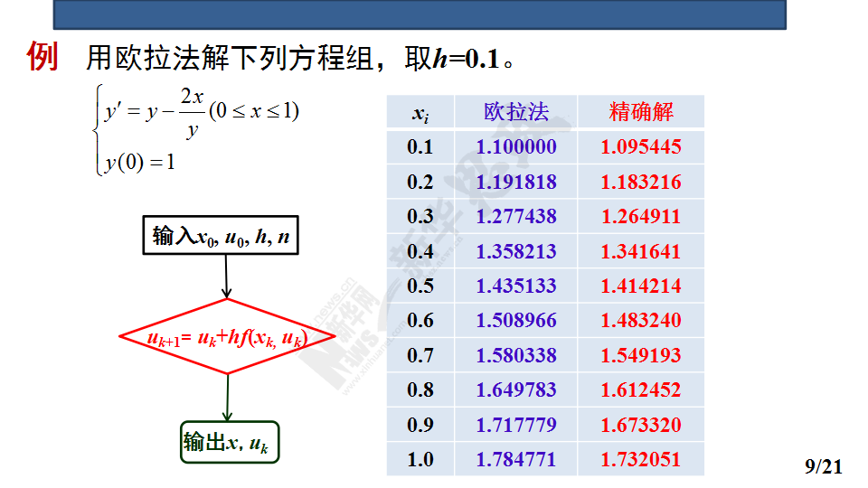Click Euler value 1.508966
The height and width of the screenshot is (488, 868).
516,320
